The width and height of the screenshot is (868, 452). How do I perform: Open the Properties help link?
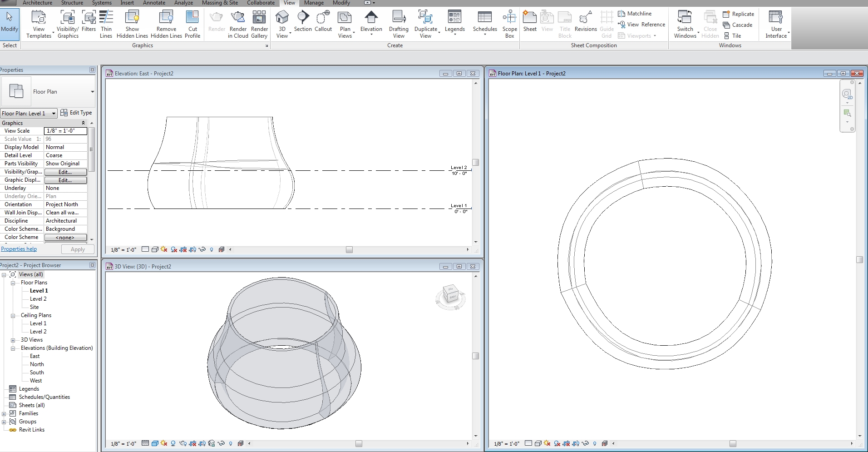tap(19, 249)
